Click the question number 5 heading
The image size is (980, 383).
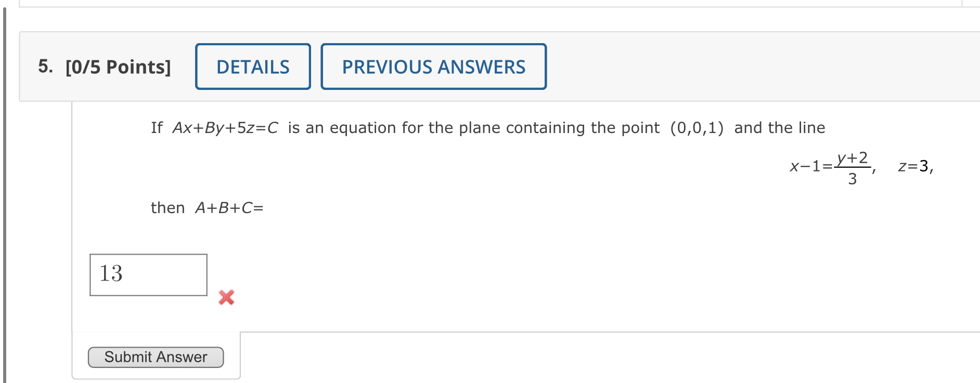coord(44,67)
